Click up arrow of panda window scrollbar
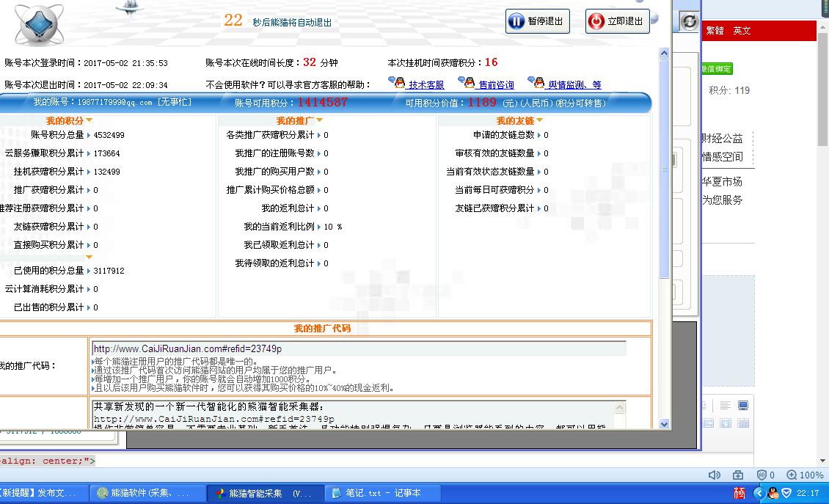829x504 pixels. click(665, 53)
